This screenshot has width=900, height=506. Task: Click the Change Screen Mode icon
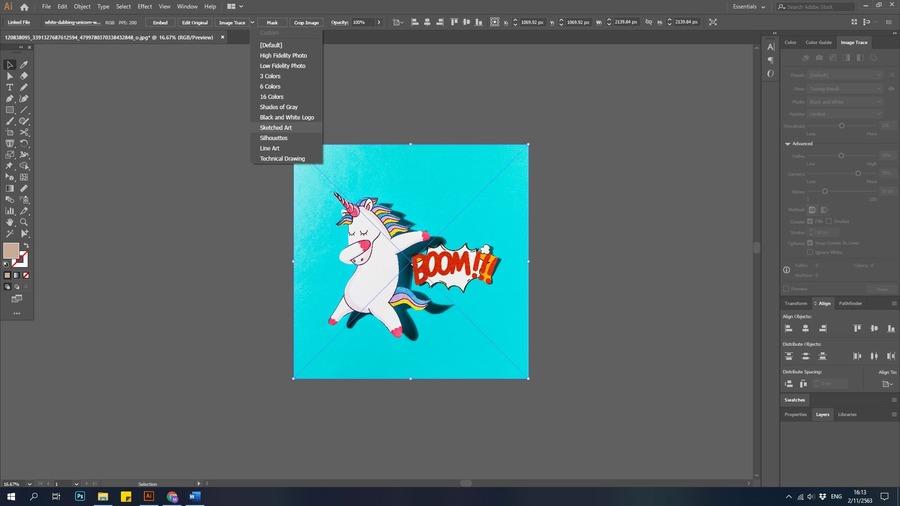pos(17,299)
